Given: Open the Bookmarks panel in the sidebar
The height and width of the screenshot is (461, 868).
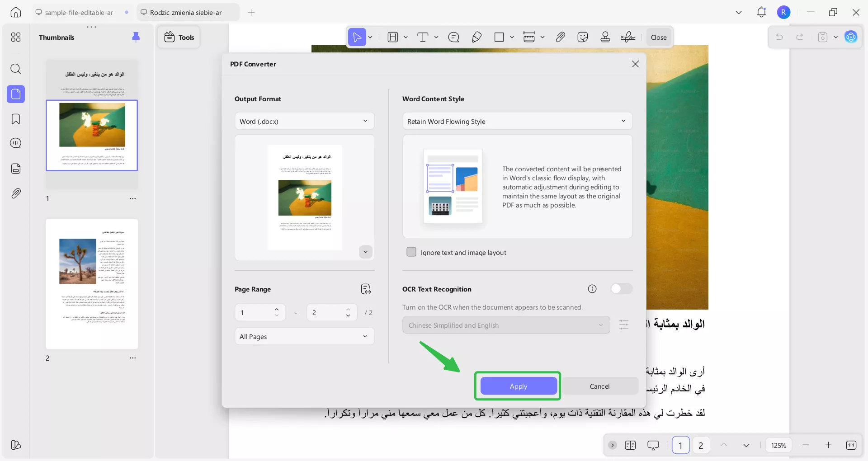Looking at the screenshot, I should 16,119.
